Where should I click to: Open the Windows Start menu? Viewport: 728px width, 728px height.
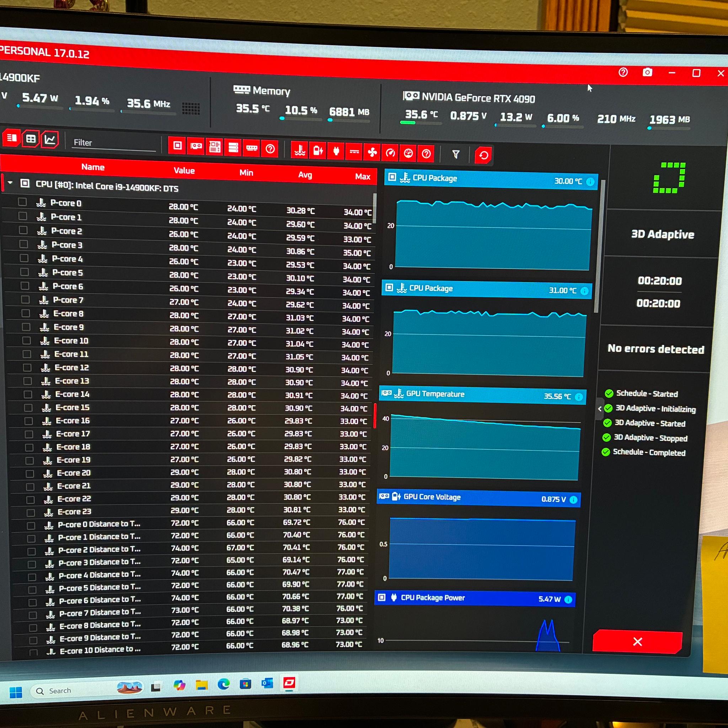click(15, 692)
